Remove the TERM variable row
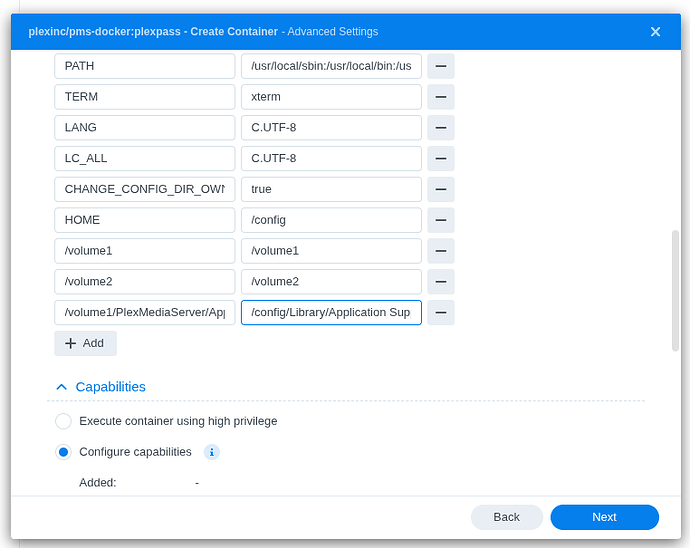Image resolution: width=690 pixels, height=548 pixels. [x=441, y=97]
